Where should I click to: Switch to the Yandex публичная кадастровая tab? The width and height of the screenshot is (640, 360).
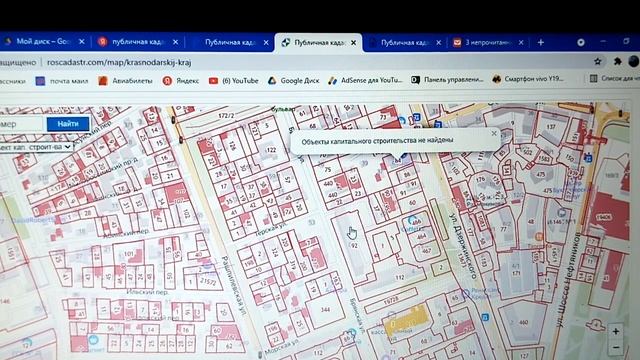(x=138, y=42)
